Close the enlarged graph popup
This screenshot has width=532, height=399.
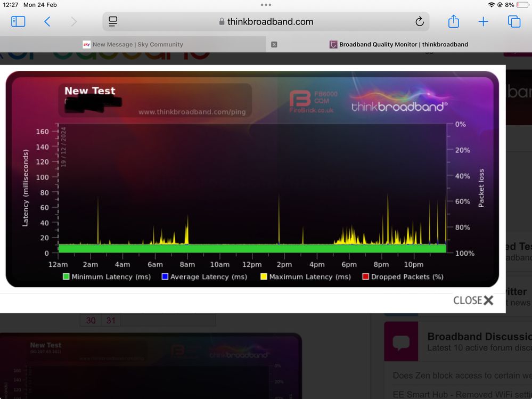click(473, 300)
